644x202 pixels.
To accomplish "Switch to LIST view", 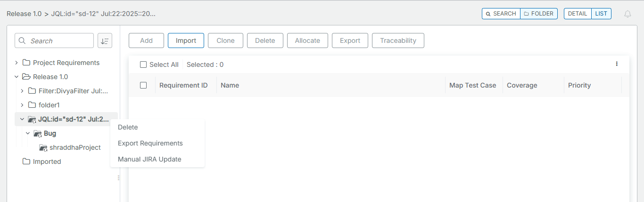I will (x=601, y=14).
